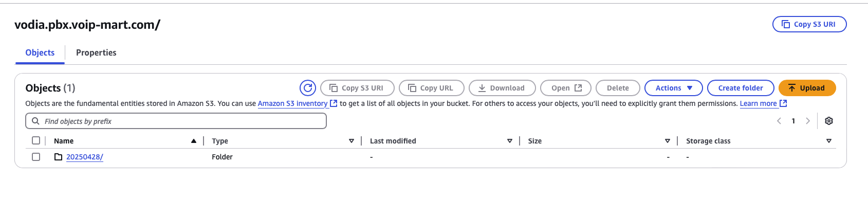Open table preferences gear icon
The height and width of the screenshot is (217, 868).
(829, 121)
